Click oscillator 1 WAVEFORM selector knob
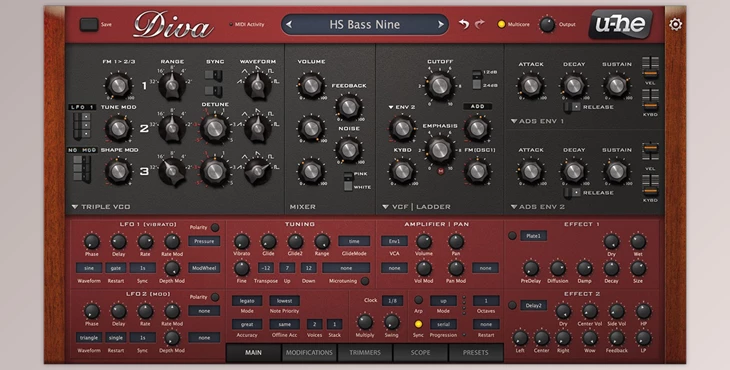 [257, 85]
